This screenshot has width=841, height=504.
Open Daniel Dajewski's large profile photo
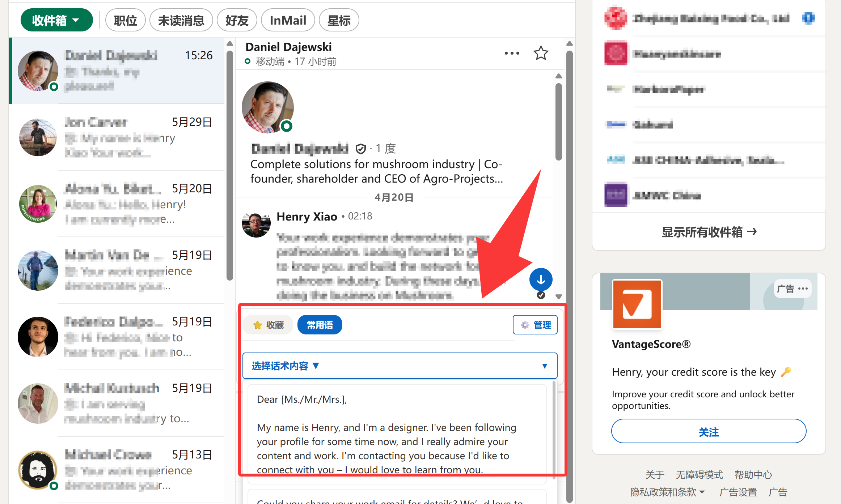(x=268, y=107)
